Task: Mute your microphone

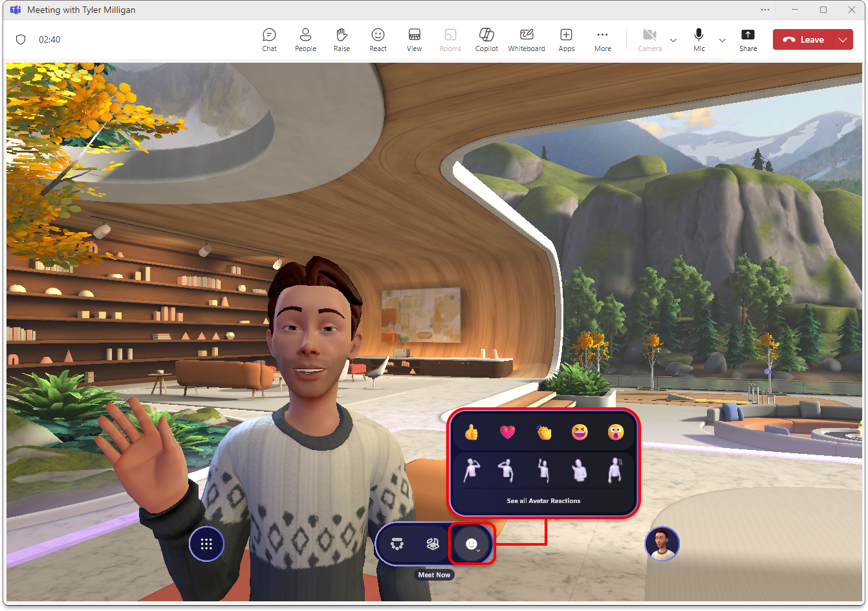Action: point(699,39)
